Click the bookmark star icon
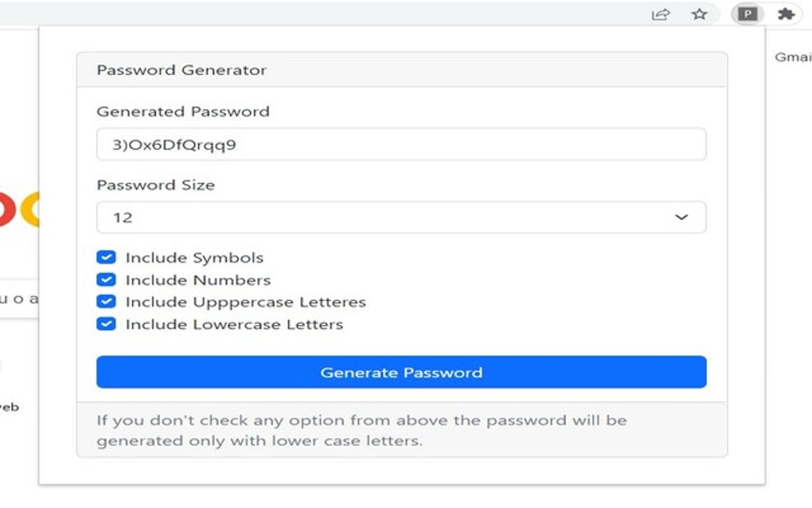The image size is (812, 508). (x=697, y=14)
